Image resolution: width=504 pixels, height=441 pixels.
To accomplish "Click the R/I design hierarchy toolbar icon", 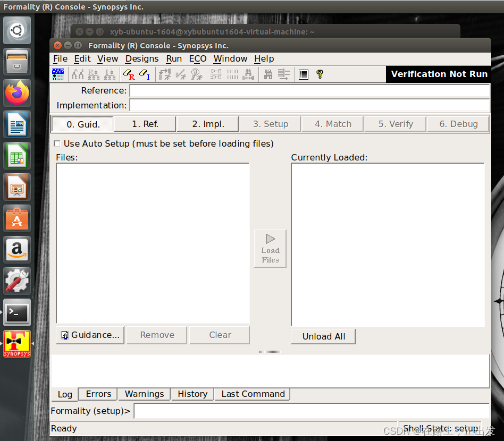I will point(78,74).
